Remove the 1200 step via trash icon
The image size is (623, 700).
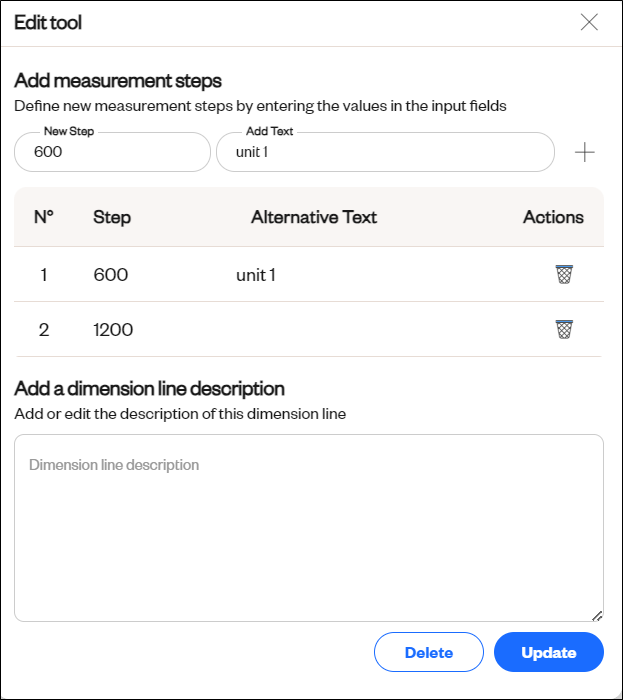[564, 329]
